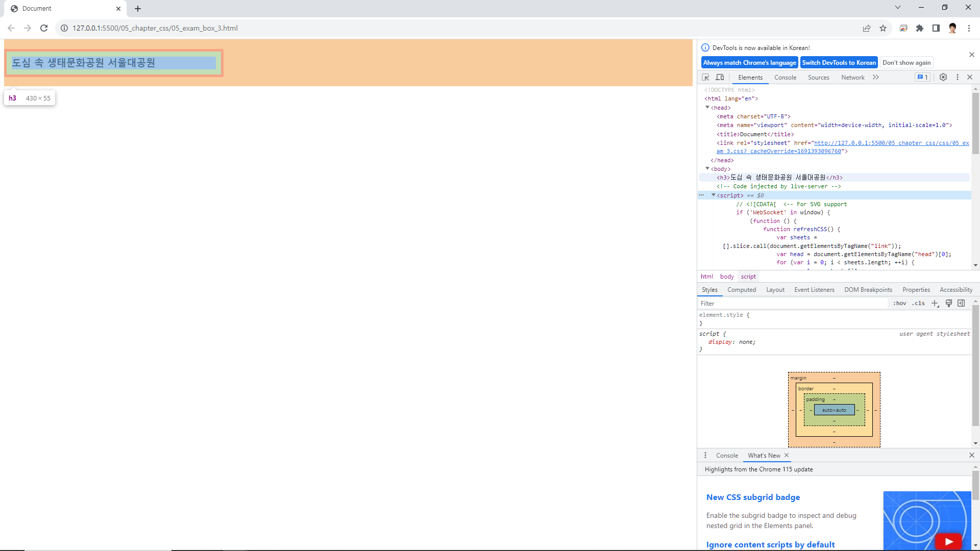This screenshot has width=980, height=551.
Task: Reload the page
Action: [x=44, y=28]
